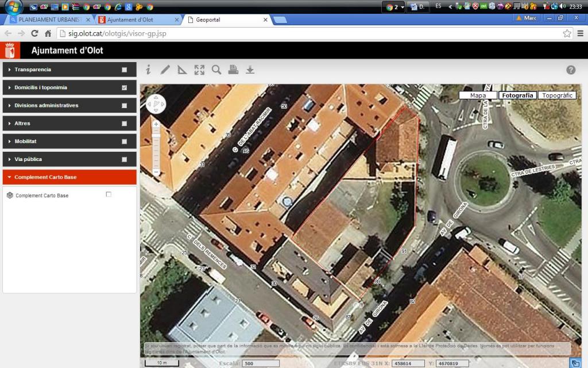Click the download map icon
Screen dimensions: 588x368
click(x=250, y=70)
